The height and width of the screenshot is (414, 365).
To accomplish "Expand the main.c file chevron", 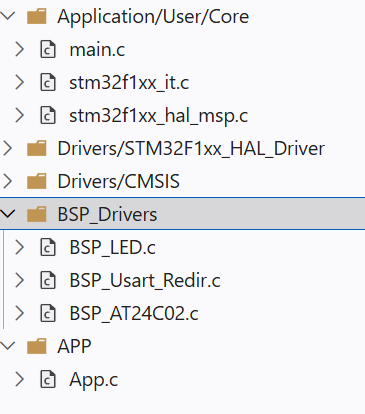I will [20, 49].
